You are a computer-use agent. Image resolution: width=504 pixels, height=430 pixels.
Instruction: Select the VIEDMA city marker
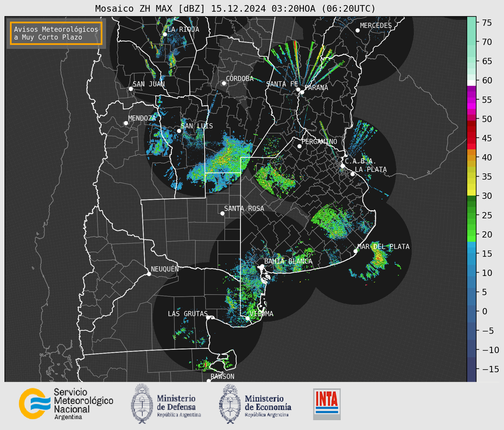tap(247, 318)
